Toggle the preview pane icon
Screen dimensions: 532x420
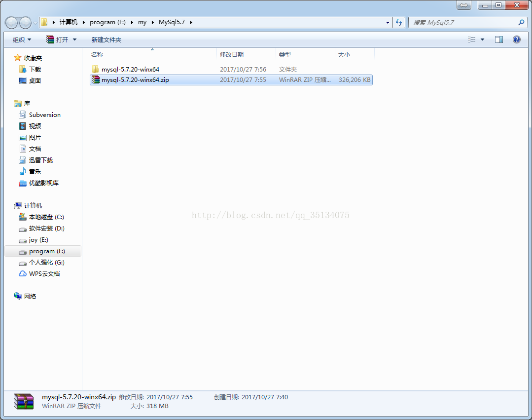[x=499, y=39]
